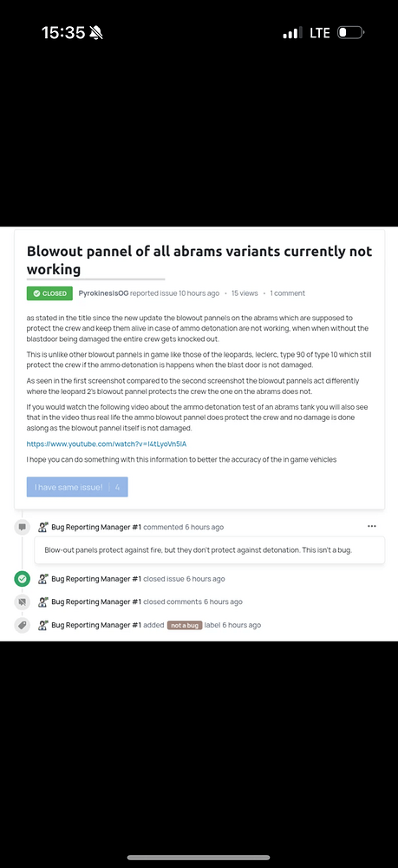Click the label tag timeline icon

click(x=23, y=625)
